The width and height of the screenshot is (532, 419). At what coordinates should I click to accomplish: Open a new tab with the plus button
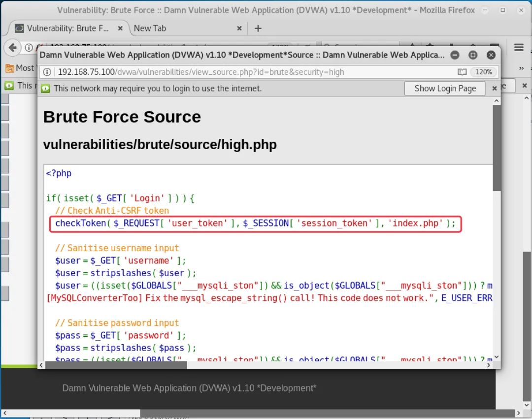pos(258,29)
